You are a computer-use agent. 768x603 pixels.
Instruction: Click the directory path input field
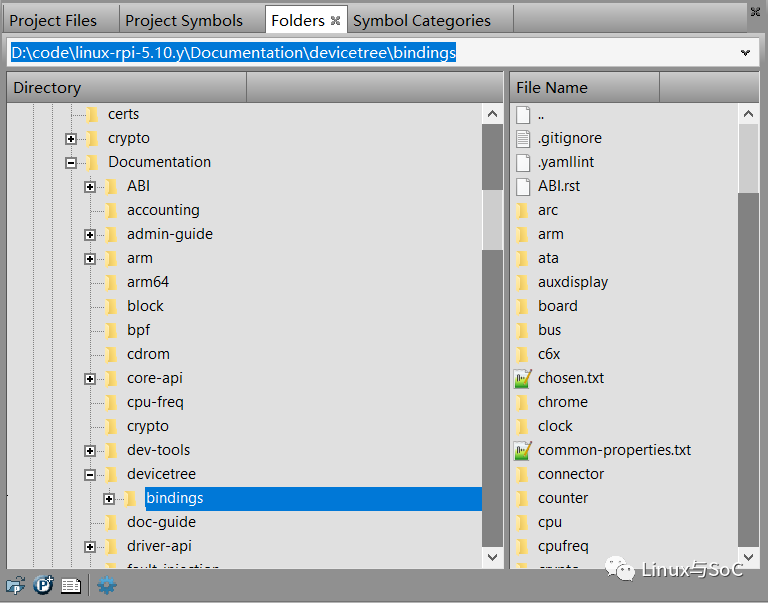pyautogui.click(x=382, y=52)
